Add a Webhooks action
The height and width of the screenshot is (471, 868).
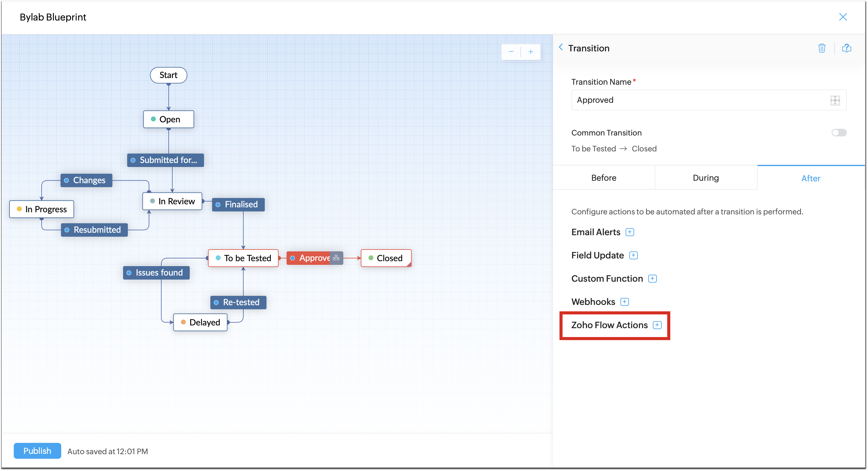coord(624,302)
